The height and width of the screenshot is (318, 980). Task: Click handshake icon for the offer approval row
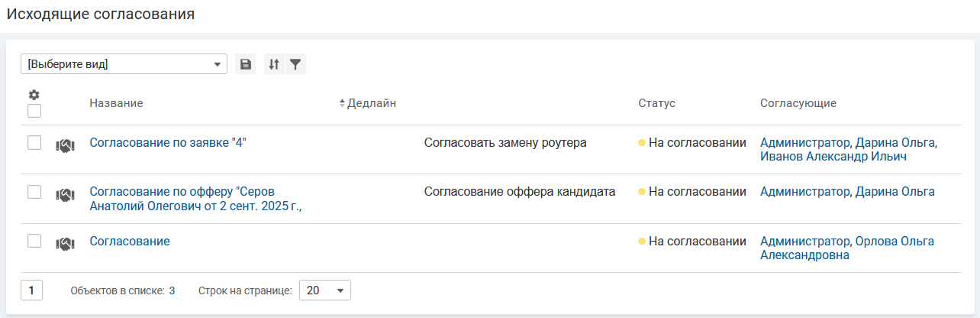pyautogui.click(x=65, y=195)
